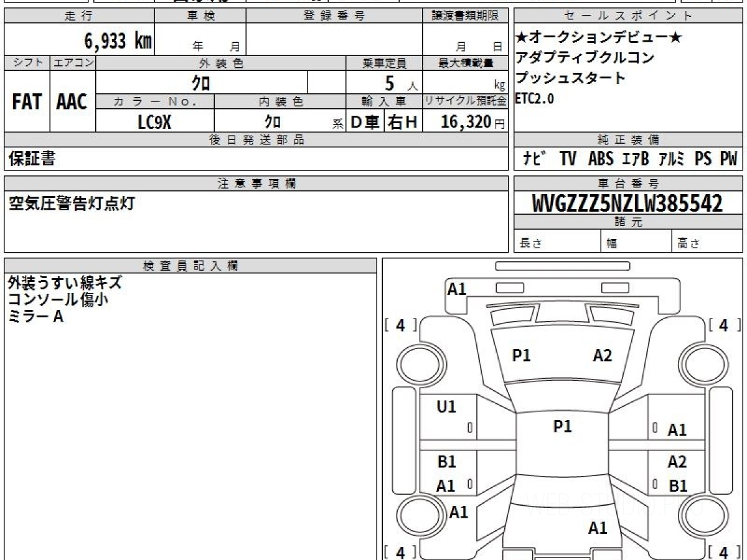Select the 最大積載量 header
The image size is (747, 560).
(x=466, y=63)
